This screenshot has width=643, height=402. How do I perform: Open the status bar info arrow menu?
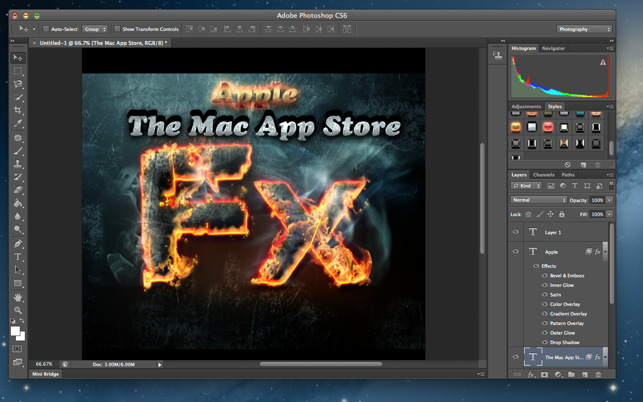coord(160,364)
